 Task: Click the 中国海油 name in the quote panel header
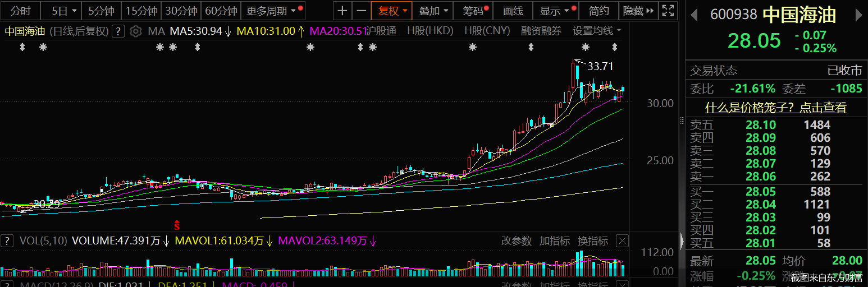[x=799, y=15]
